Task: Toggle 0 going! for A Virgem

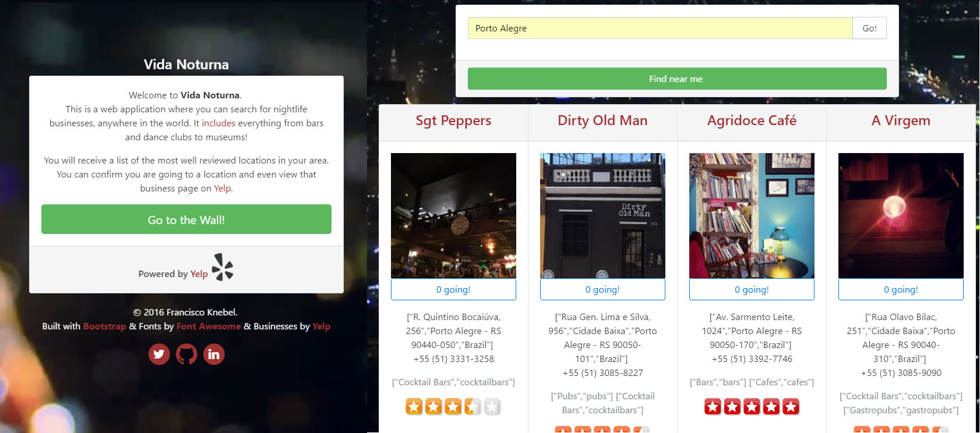Action: pos(901,289)
